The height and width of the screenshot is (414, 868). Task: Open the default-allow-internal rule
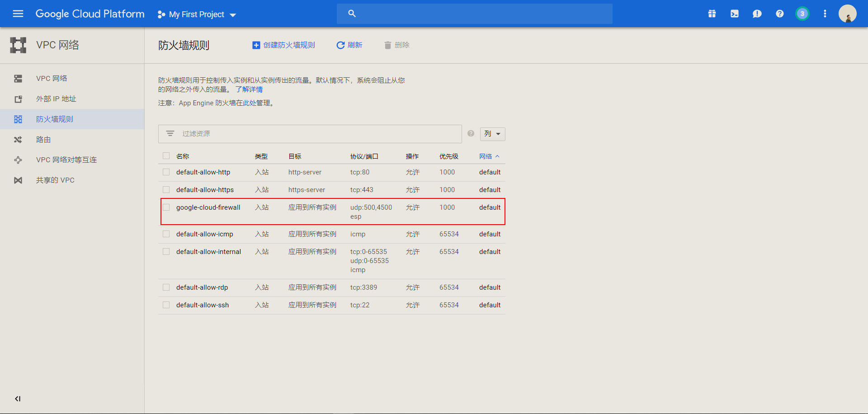point(208,252)
